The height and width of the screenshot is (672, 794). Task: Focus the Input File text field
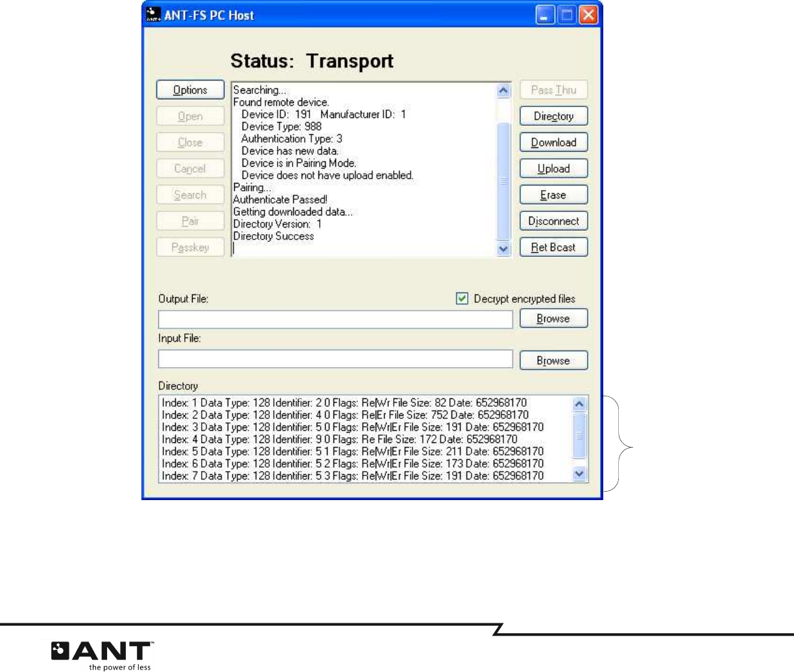pyautogui.click(x=335, y=359)
